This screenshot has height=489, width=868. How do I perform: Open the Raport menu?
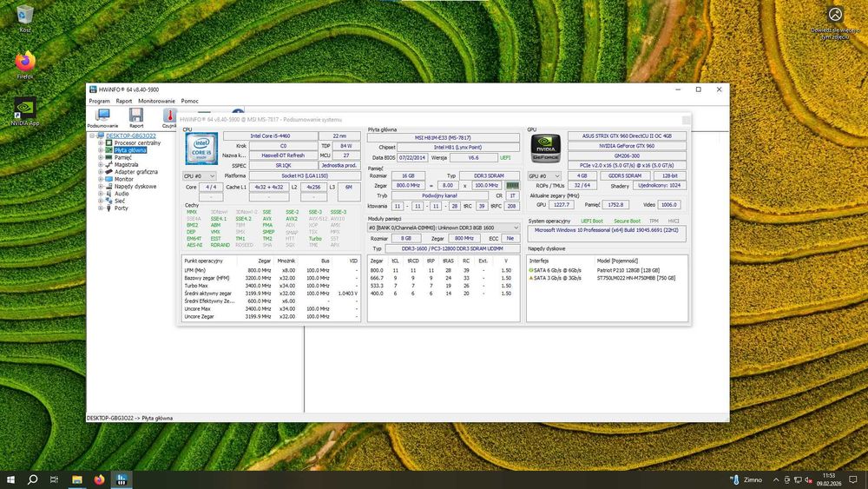[x=124, y=101]
